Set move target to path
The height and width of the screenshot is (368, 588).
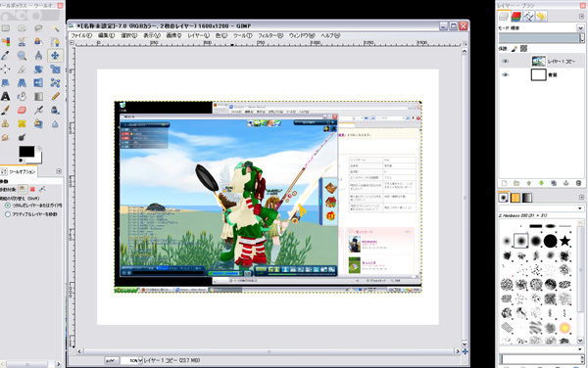point(42,189)
